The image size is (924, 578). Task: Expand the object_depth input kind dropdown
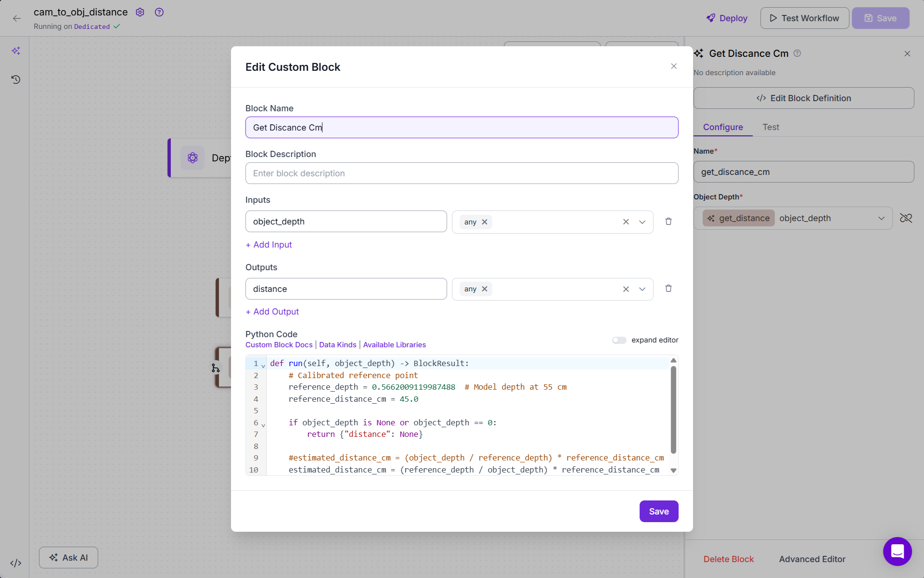[642, 222]
